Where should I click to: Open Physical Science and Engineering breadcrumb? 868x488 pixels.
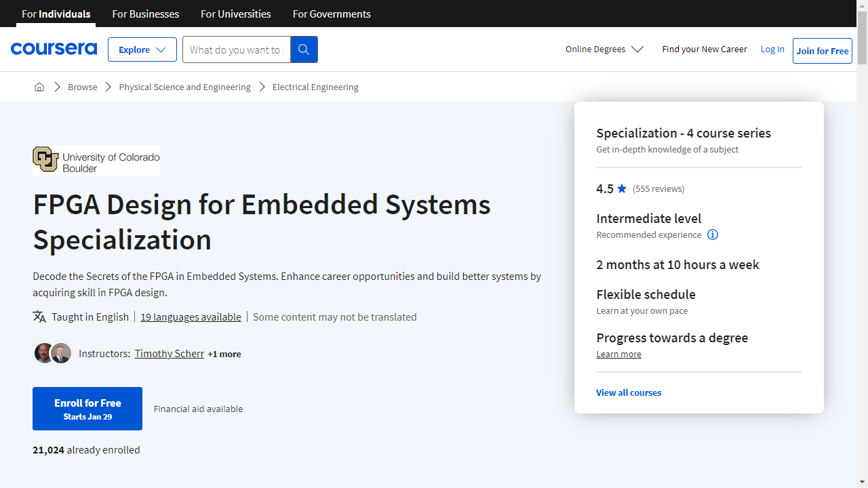pos(184,87)
